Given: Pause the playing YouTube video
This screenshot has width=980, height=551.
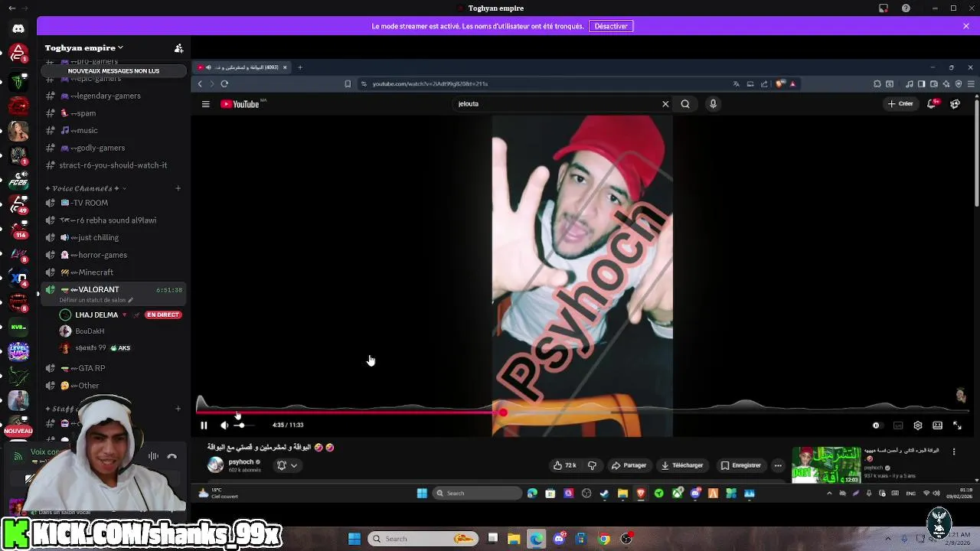Looking at the screenshot, I should (x=204, y=425).
